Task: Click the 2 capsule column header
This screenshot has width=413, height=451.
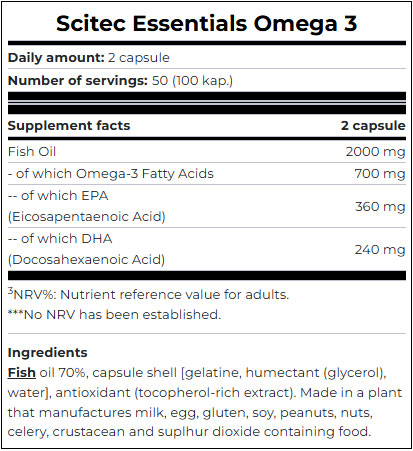Action: 373,126
